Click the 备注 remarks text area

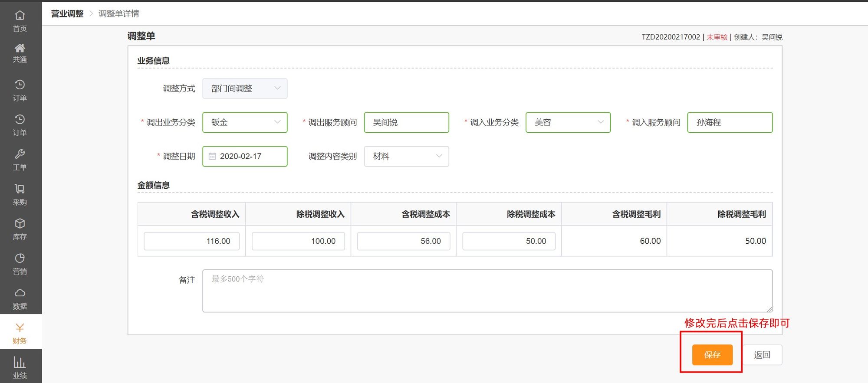pos(487,291)
